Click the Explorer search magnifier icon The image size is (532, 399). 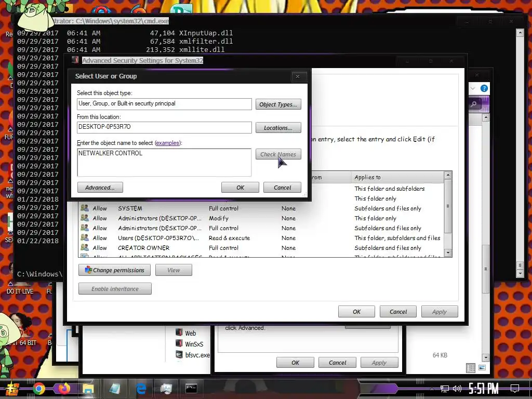tap(474, 104)
